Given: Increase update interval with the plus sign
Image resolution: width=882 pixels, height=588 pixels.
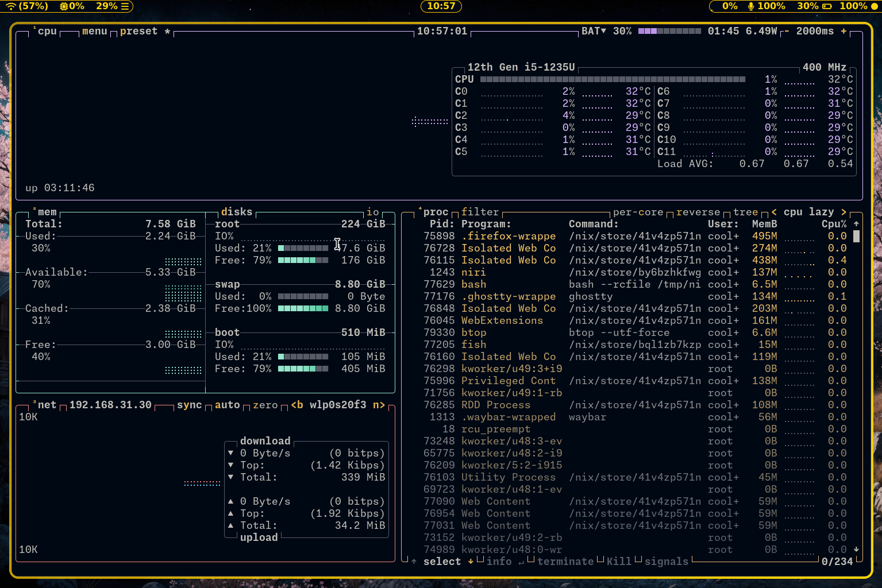Looking at the screenshot, I should [844, 31].
